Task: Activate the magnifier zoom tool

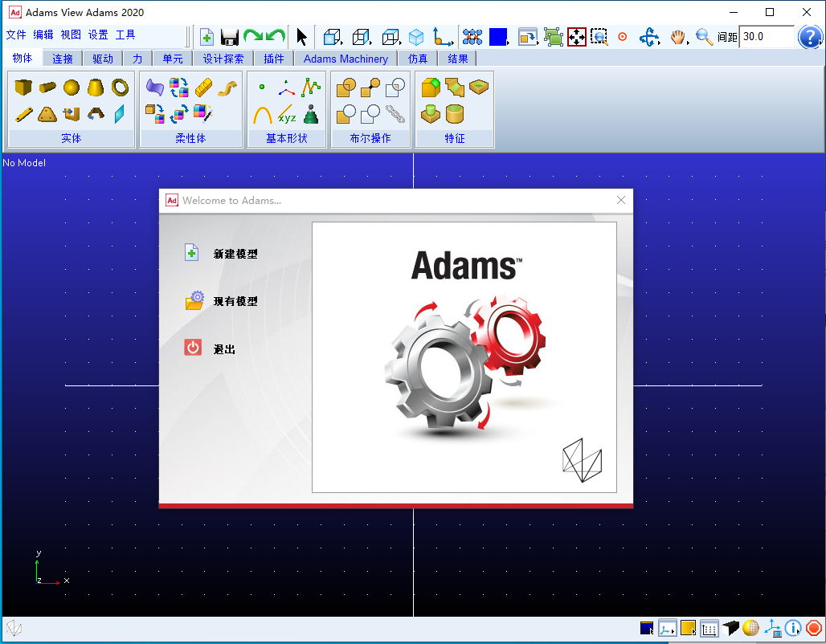Action: 705,37
